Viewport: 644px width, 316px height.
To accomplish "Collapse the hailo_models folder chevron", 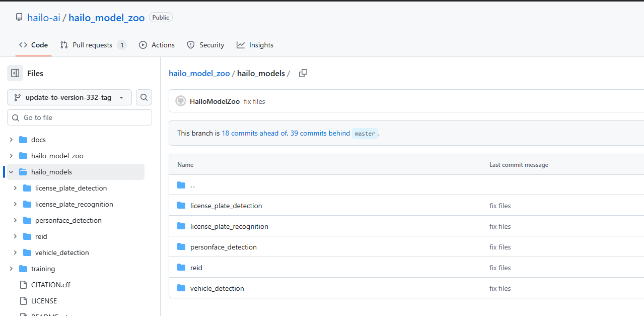I will [x=11, y=172].
